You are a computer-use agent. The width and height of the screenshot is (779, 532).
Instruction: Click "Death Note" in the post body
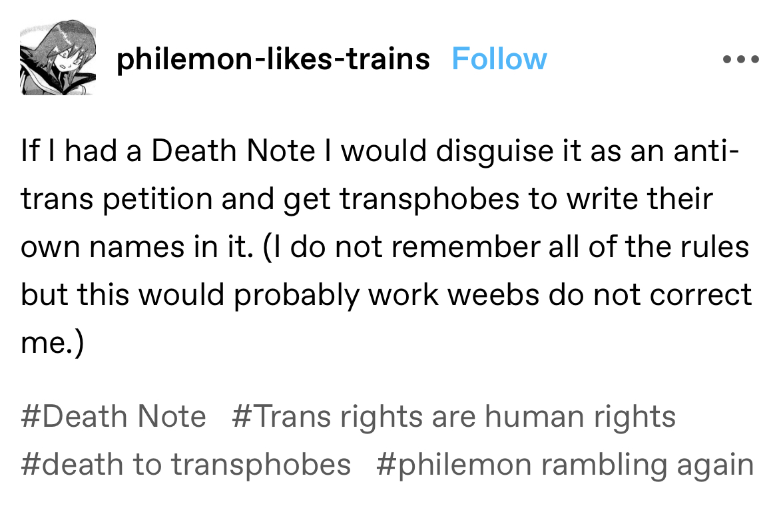click(233, 151)
